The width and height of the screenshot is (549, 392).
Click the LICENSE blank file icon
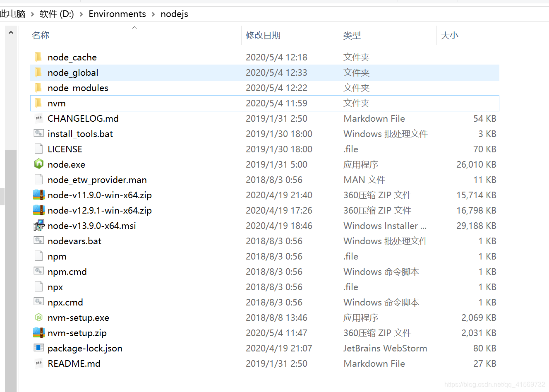[38, 149]
